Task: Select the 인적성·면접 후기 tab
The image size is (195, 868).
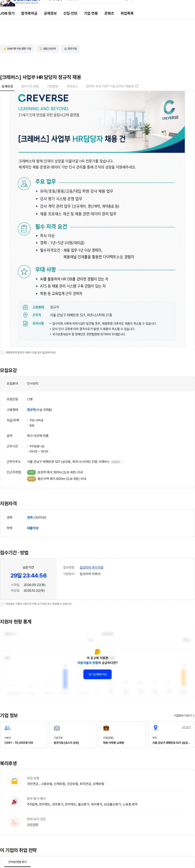Action: point(17,862)
